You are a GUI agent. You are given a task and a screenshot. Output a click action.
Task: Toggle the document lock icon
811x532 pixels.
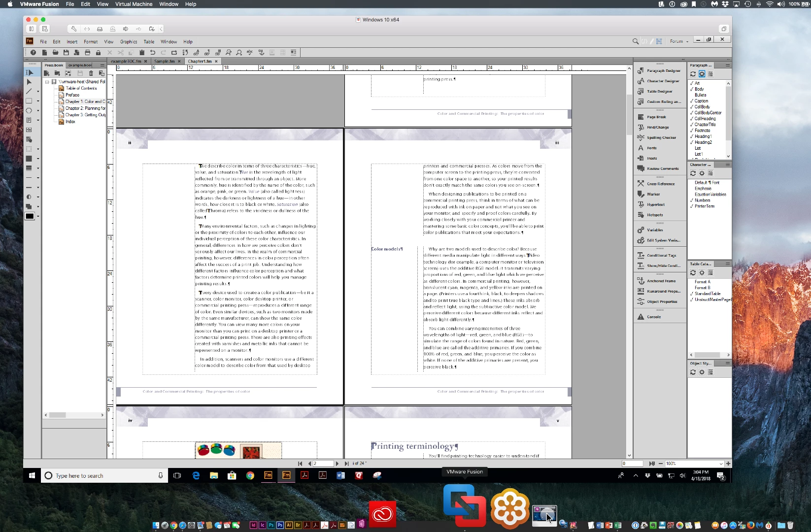pos(99,52)
